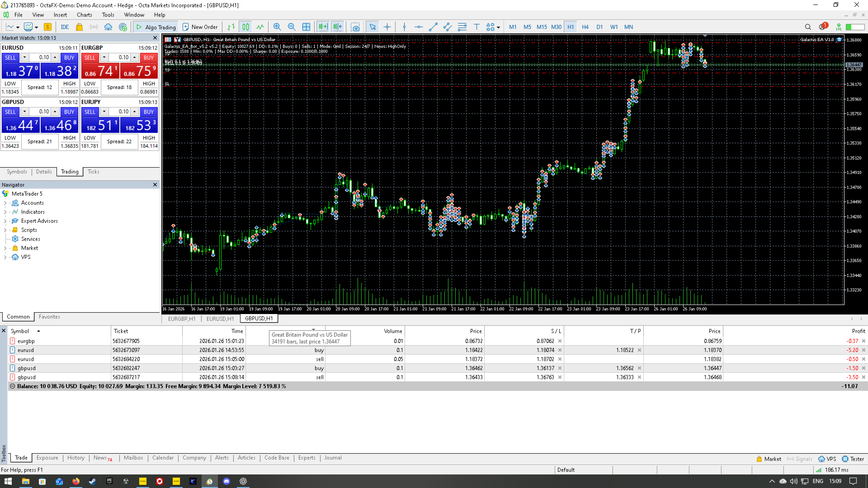The width and height of the screenshot is (868, 488).
Task: Expand the Indicators tree node
Action: 5,212
